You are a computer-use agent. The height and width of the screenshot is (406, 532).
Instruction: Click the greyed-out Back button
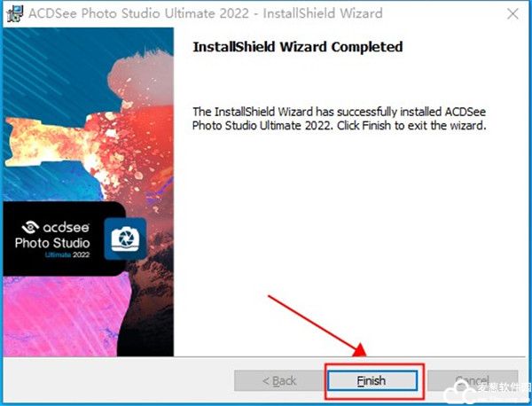pos(279,380)
